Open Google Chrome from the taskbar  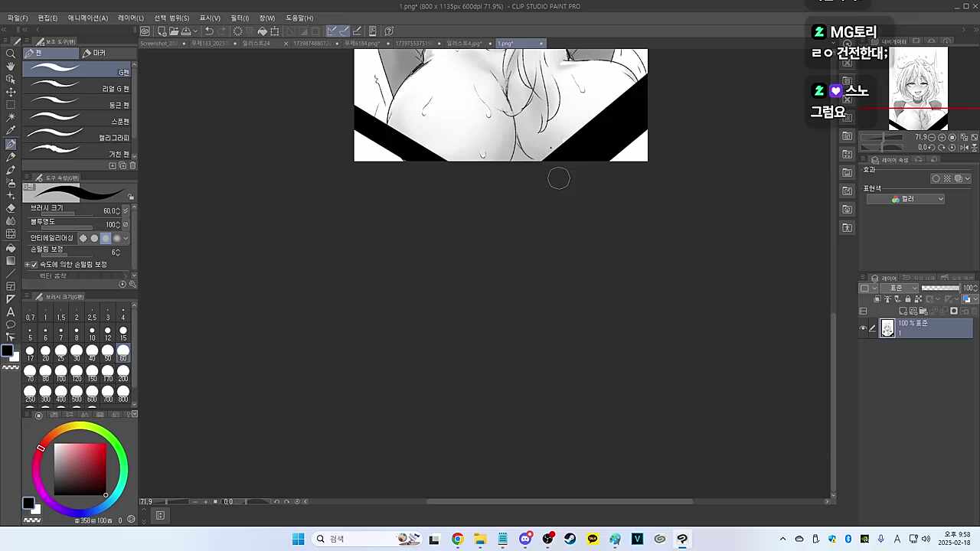tap(457, 539)
